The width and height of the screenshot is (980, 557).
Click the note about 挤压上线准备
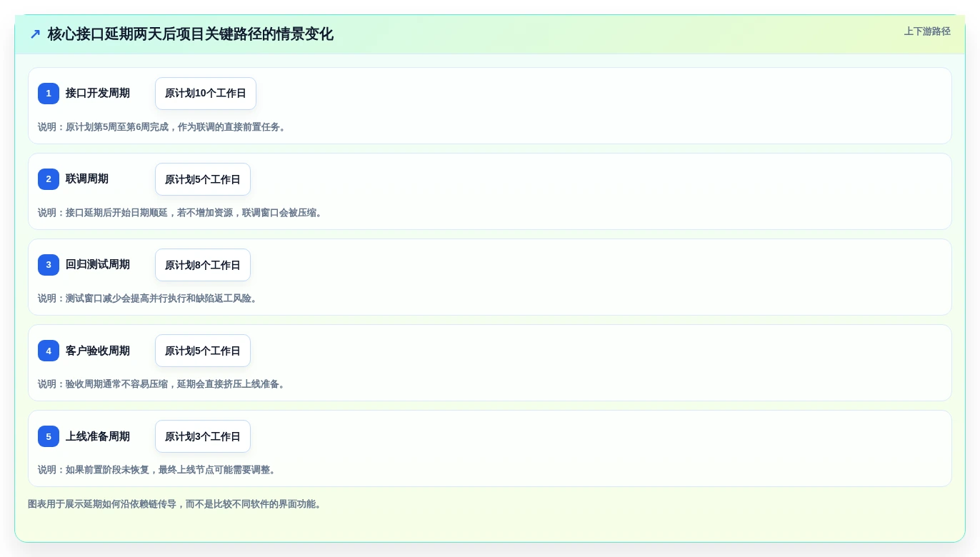pos(163,384)
